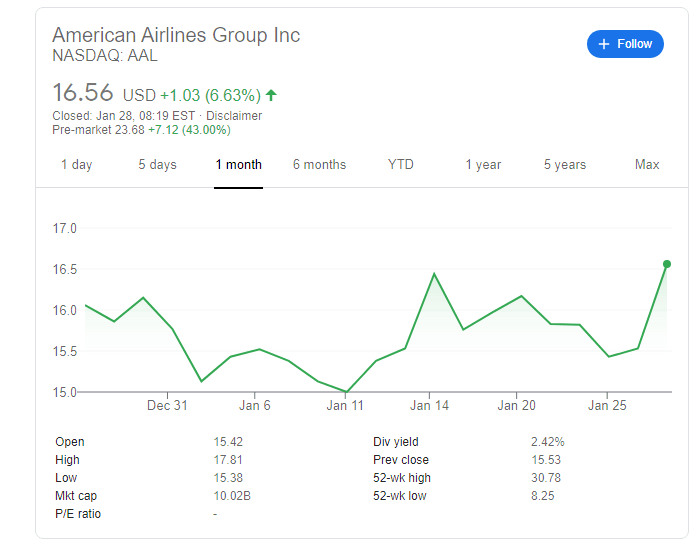Screen dimensions: 700x550
Task: Click the green up-arrow price change icon
Action: 271,96
